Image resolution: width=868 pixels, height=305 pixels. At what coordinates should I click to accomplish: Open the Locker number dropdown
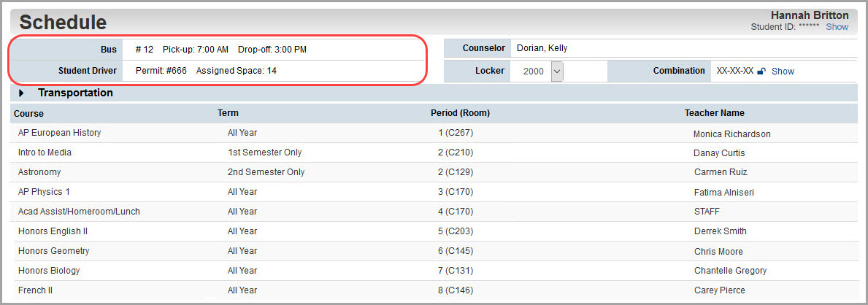[557, 72]
